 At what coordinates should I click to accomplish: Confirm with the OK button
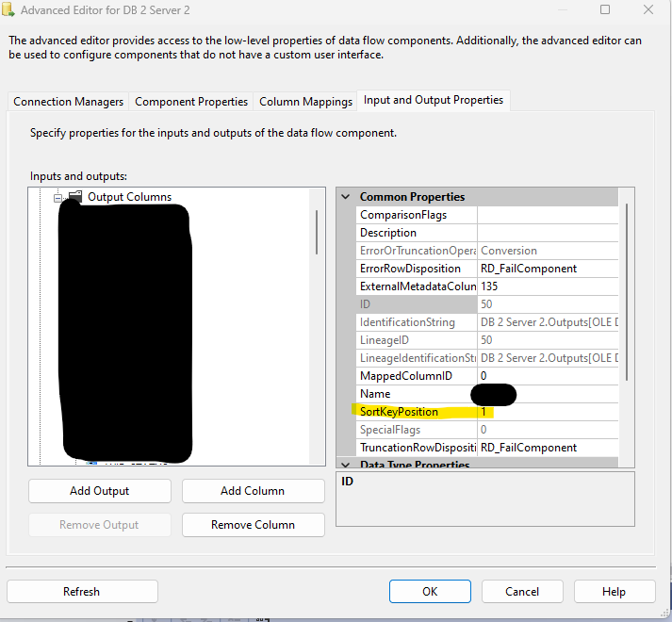tap(430, 592)
